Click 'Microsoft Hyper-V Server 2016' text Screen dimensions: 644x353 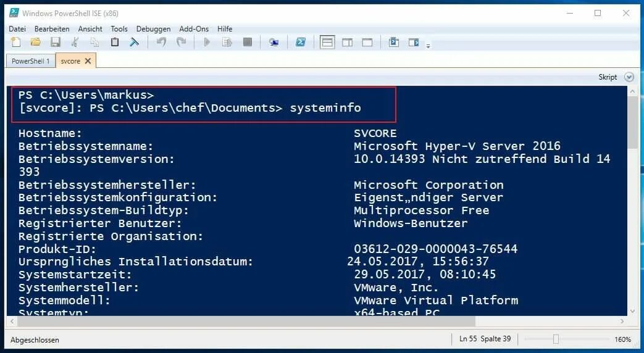(x=457, y=146)
